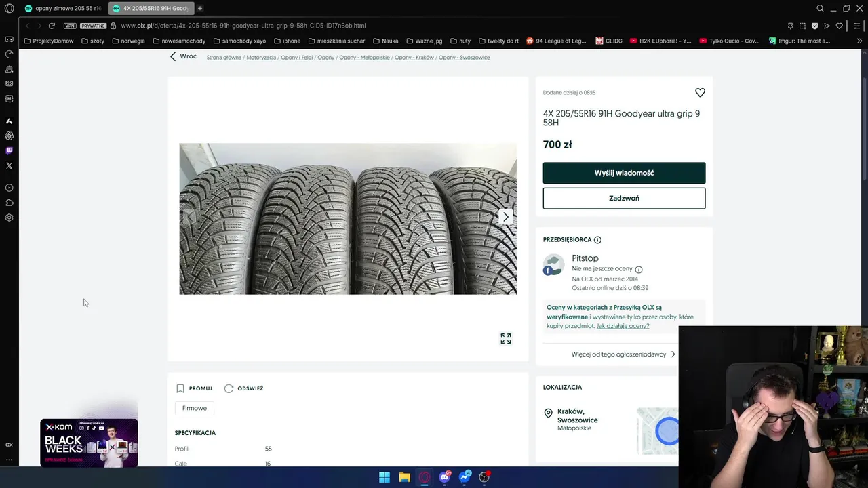Select the '4X 205/55R16 91H Goody' tab
This screenshot has height=488, width=868.
tap(151, 9)
